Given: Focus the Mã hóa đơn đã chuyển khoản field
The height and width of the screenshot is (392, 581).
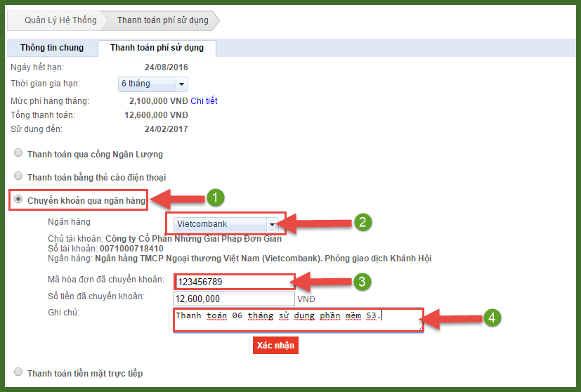Looking at the screenshot, I should 234,282.
